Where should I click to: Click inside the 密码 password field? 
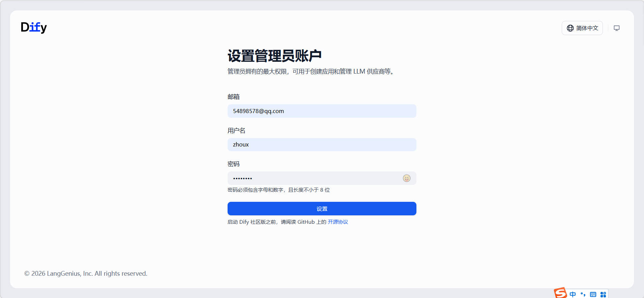click(x=314, y=178)
